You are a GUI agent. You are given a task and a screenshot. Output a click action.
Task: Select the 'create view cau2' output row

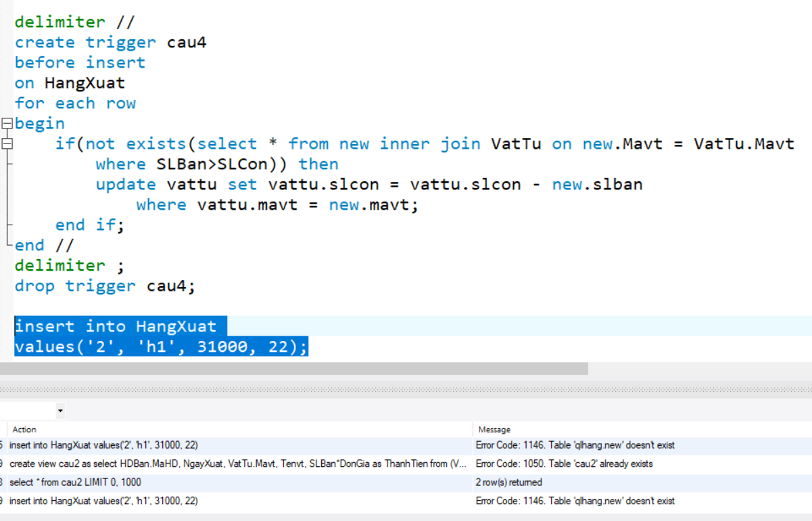pos(237,464)
